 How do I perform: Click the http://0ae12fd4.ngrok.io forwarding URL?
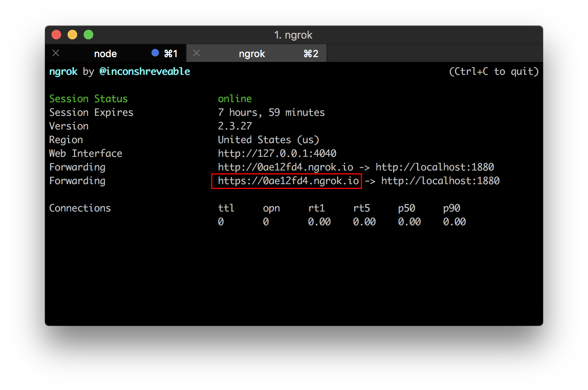click(x=286, y=167)
